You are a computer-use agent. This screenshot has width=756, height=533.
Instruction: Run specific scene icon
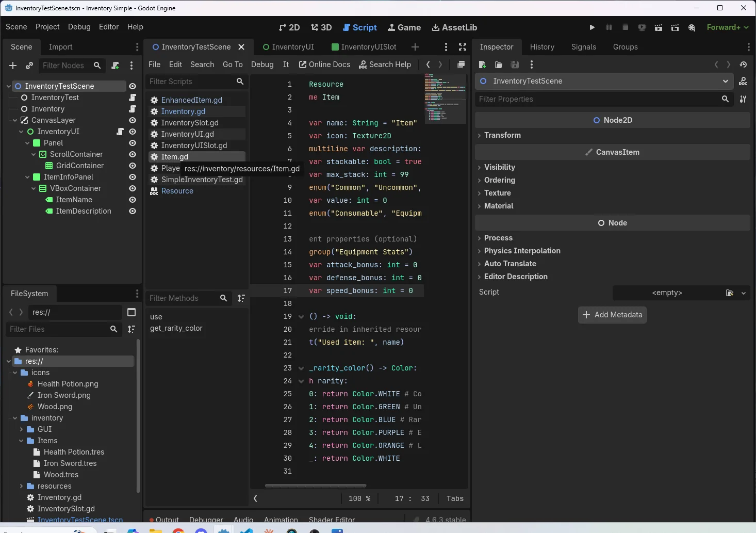[675, 27]
